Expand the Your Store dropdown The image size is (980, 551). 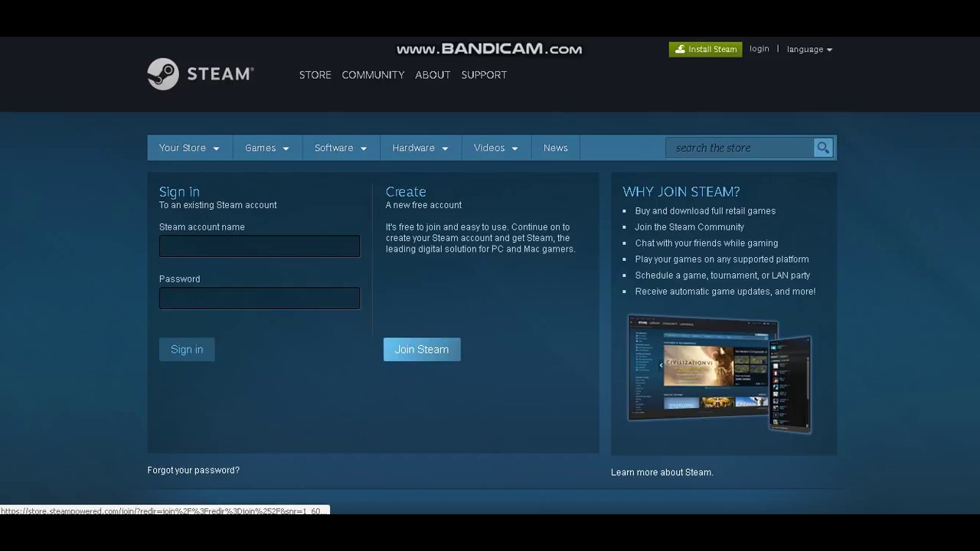pos(189,148)
